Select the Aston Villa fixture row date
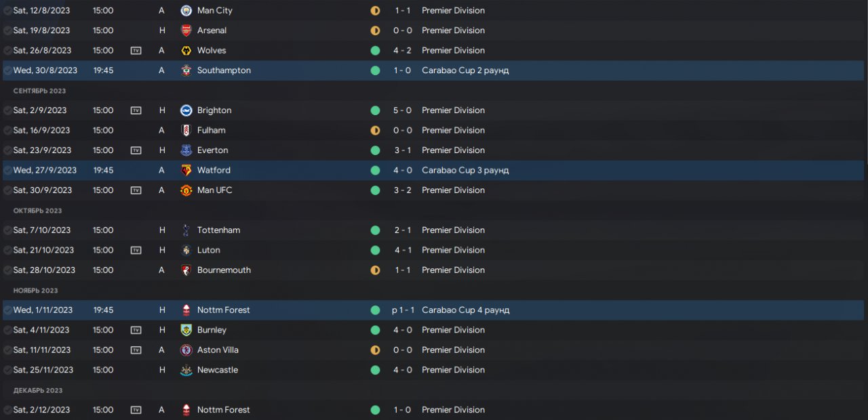Viewport: 868px width, 420px height. click(x=41, y=350)
